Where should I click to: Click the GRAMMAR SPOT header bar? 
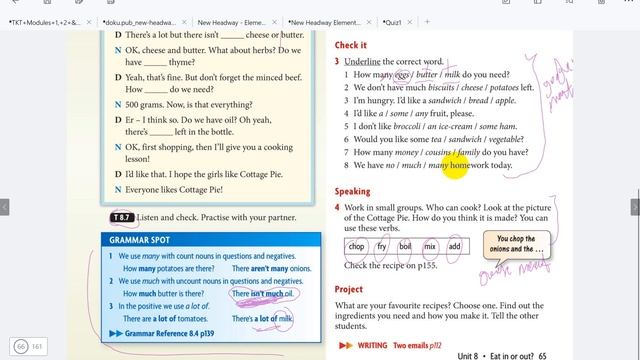click(x=211, y=240)
